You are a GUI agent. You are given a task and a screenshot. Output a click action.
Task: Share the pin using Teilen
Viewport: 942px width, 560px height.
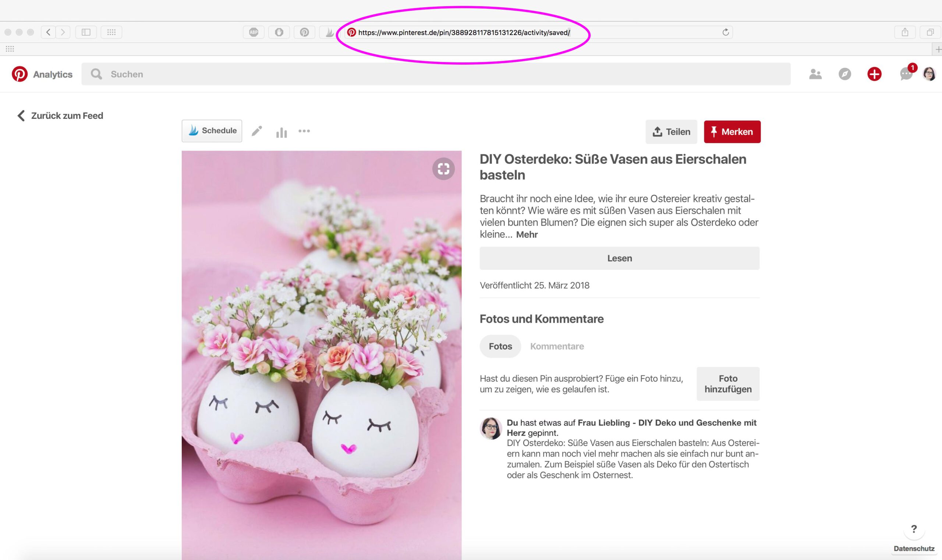(x=672, y=132)
